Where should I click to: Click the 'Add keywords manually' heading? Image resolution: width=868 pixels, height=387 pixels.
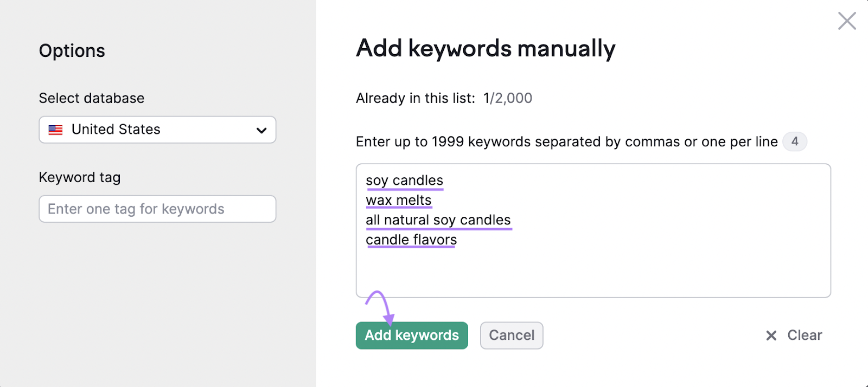pos(486,48)
